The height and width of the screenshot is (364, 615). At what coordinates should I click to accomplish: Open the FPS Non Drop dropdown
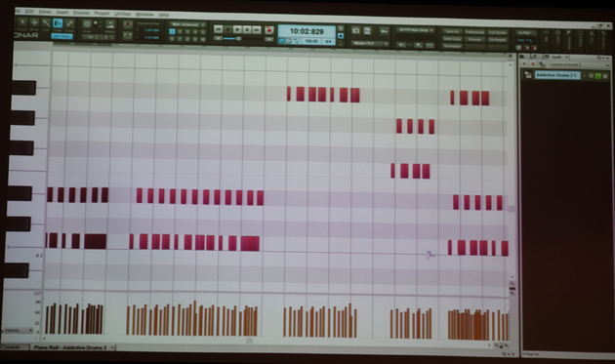coord(416,30)
